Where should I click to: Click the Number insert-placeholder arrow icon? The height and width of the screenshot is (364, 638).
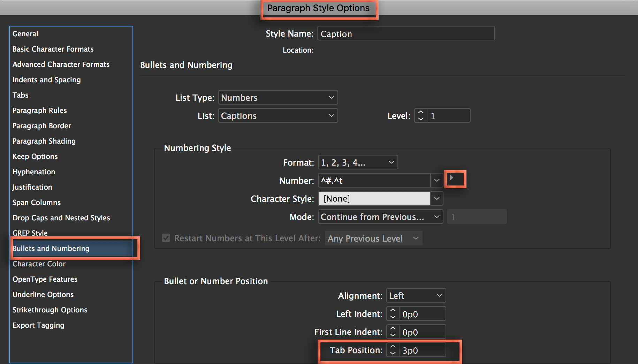[x=452, y=178]
